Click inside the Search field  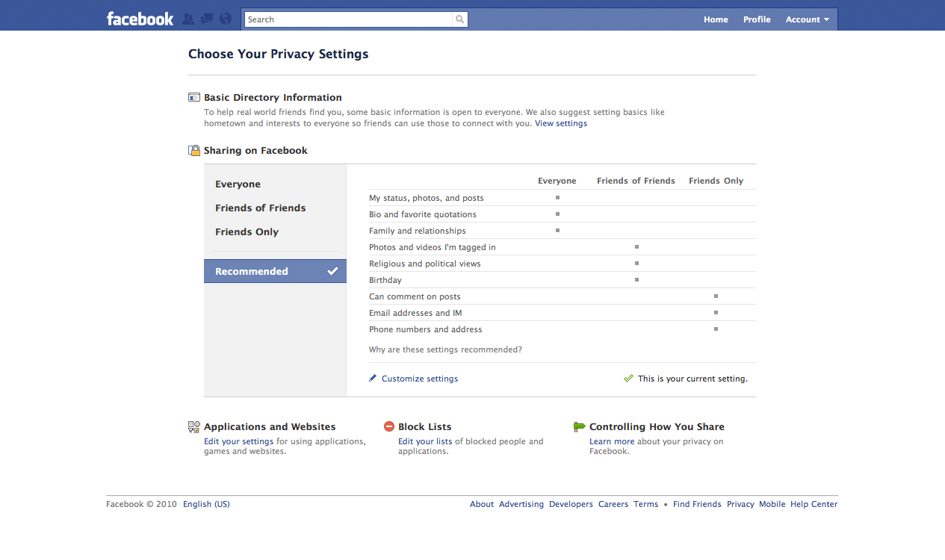[349, 19]
